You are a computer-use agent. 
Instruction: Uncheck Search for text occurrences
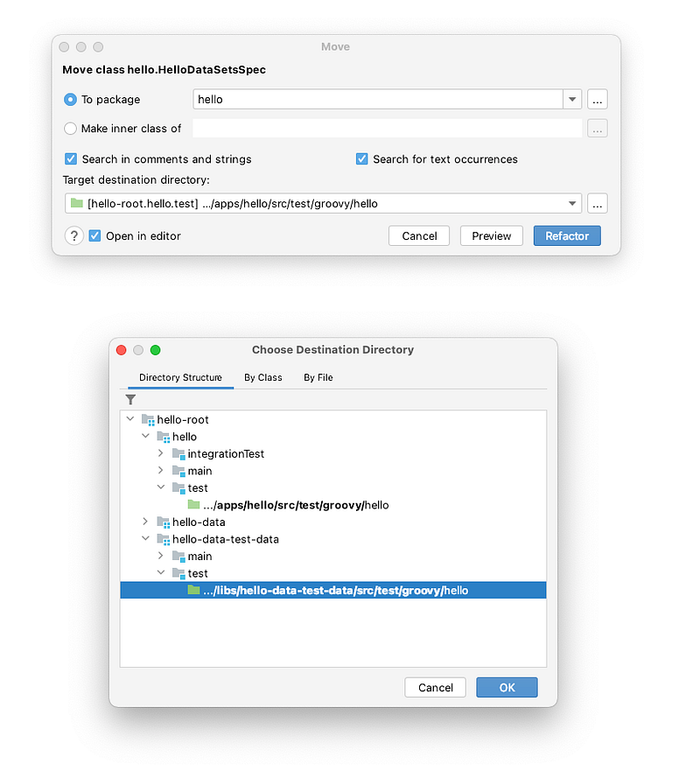[x=361, y=158]
